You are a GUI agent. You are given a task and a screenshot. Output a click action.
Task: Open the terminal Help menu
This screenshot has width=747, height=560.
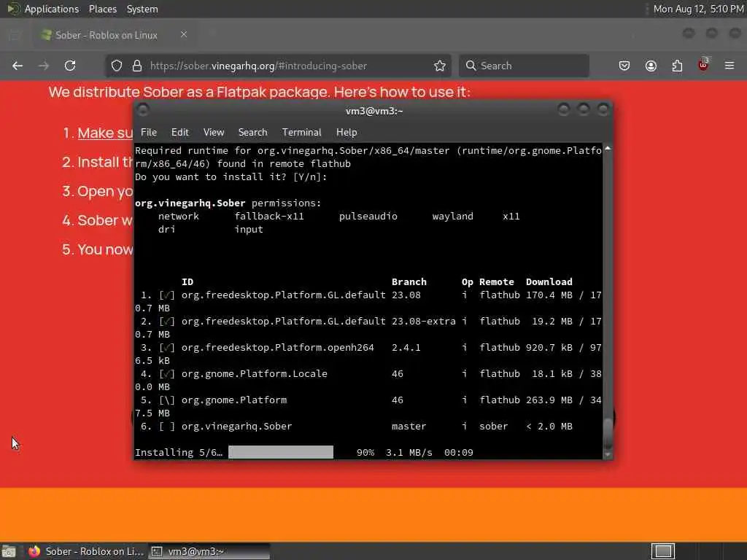[347, 133]
